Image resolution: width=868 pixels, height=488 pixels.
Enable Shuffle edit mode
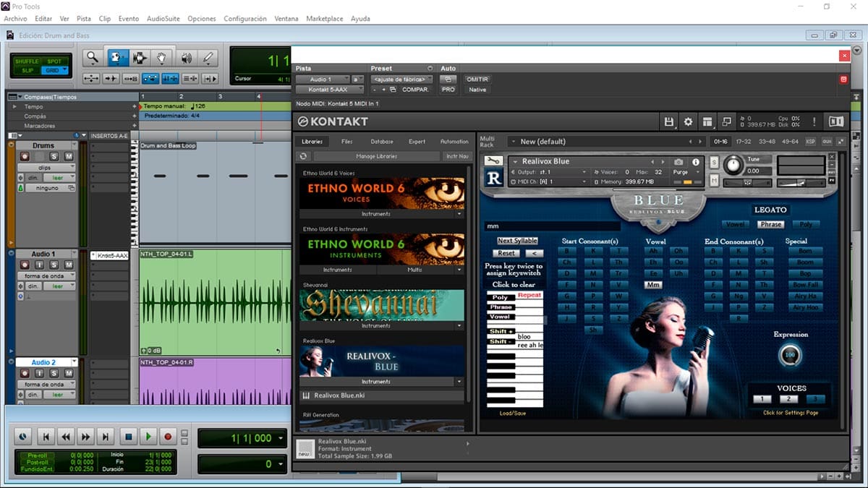pyautogui.click(x=27, y=61)
